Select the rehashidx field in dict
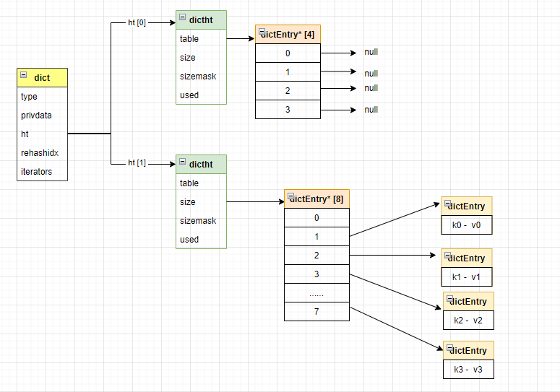This screenshot has height=392, width=560. point(42,153)
